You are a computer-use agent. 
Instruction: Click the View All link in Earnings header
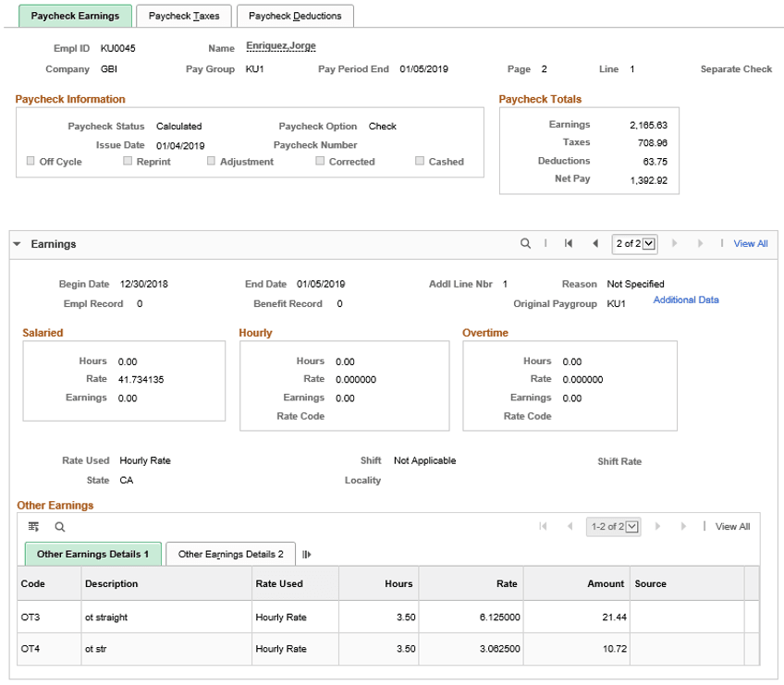pyautogui.click(x=750, y=243)
